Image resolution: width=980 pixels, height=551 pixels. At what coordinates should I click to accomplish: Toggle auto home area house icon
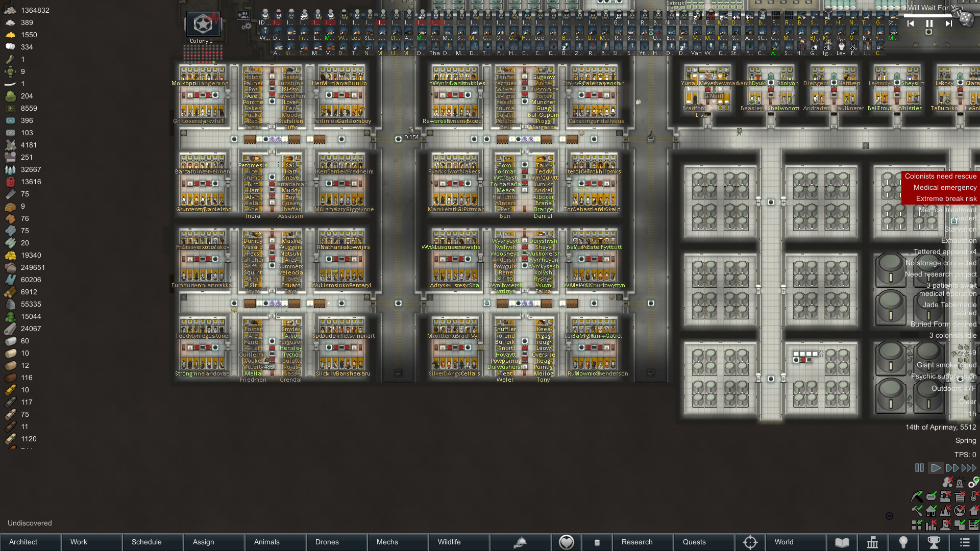click(931, 510)
